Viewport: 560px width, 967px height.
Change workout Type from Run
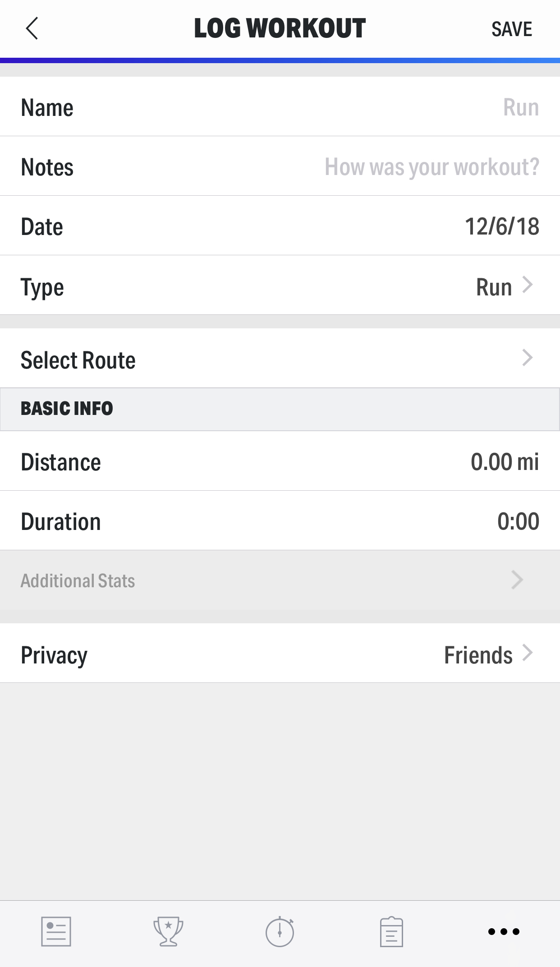tap(280, 285)
